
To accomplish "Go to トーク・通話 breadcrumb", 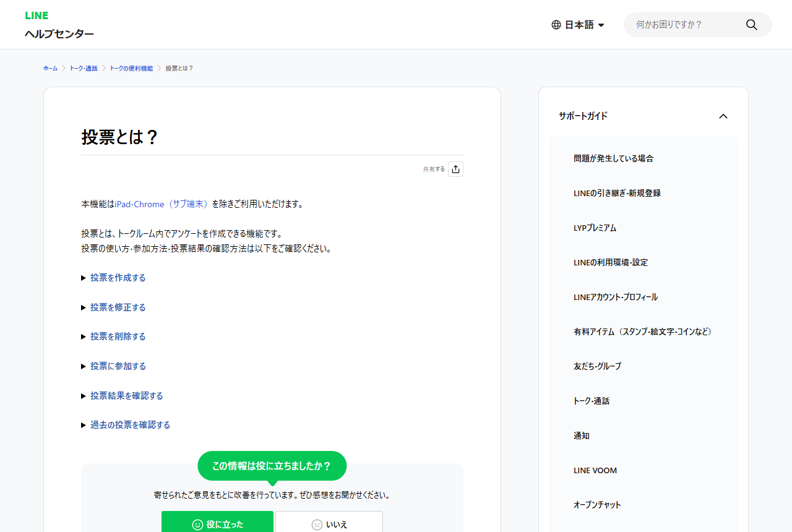I will (84, 68).
